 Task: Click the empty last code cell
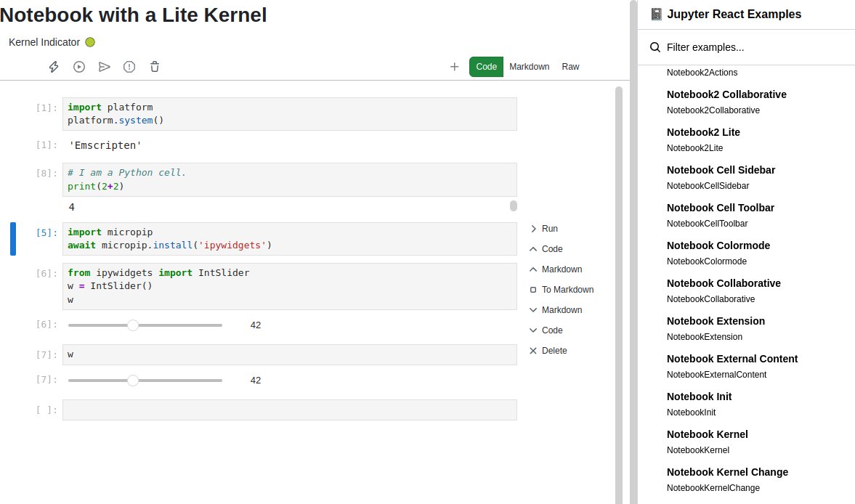coord(290,410)
